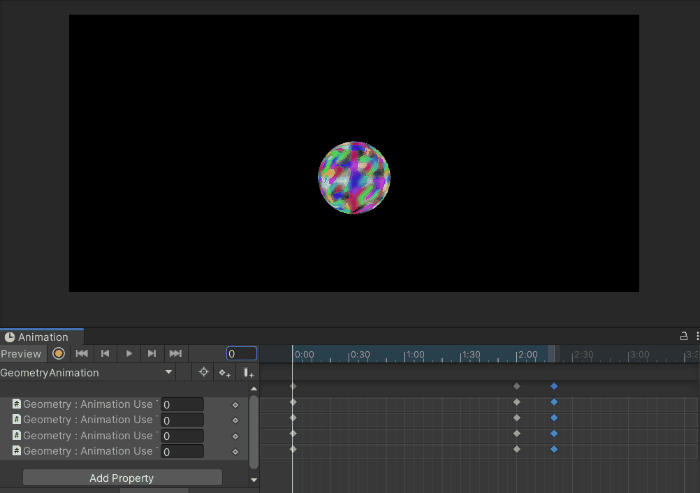Jump to the first keyframe of the clip
The image size is (700, 493).
[82, 354]
